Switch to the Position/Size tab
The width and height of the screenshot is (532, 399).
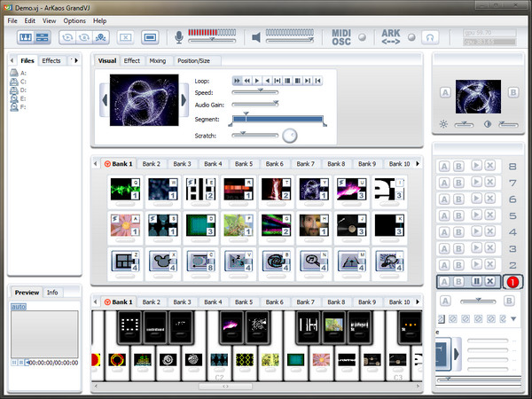click(193, 61)
